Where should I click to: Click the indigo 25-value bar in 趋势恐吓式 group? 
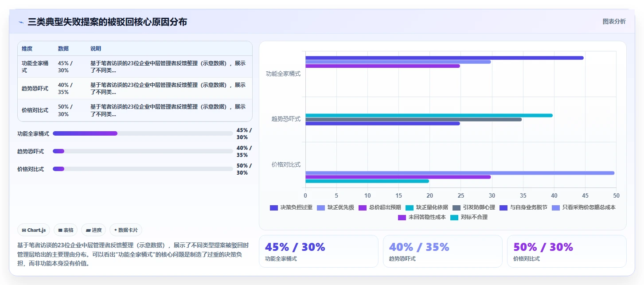point(382,123)
